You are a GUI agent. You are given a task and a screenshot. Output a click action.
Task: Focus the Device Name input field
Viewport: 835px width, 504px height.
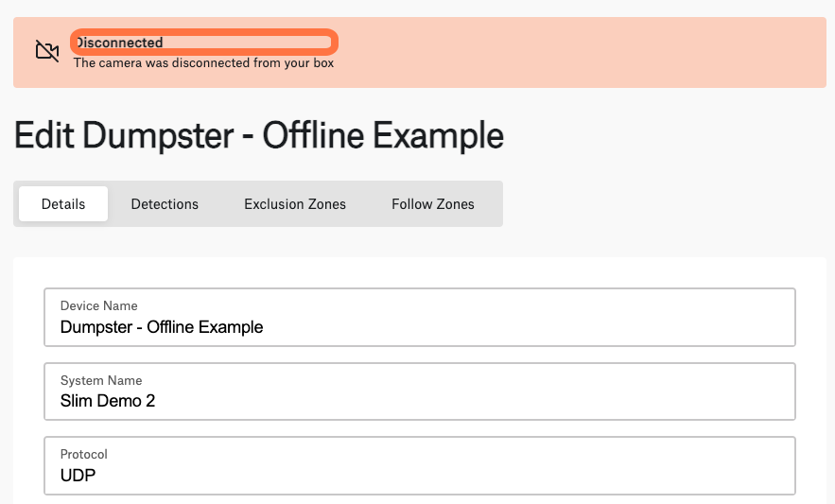[x=420, y=318]
